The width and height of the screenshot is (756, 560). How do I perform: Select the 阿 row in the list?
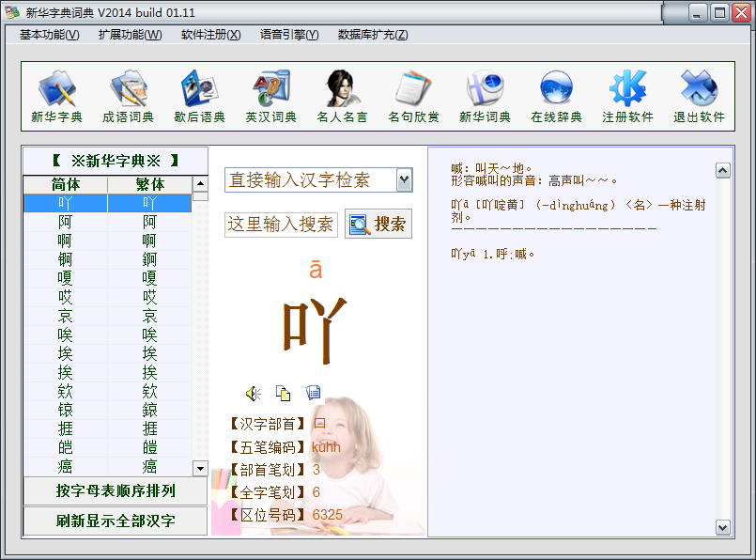coord(107,222)
